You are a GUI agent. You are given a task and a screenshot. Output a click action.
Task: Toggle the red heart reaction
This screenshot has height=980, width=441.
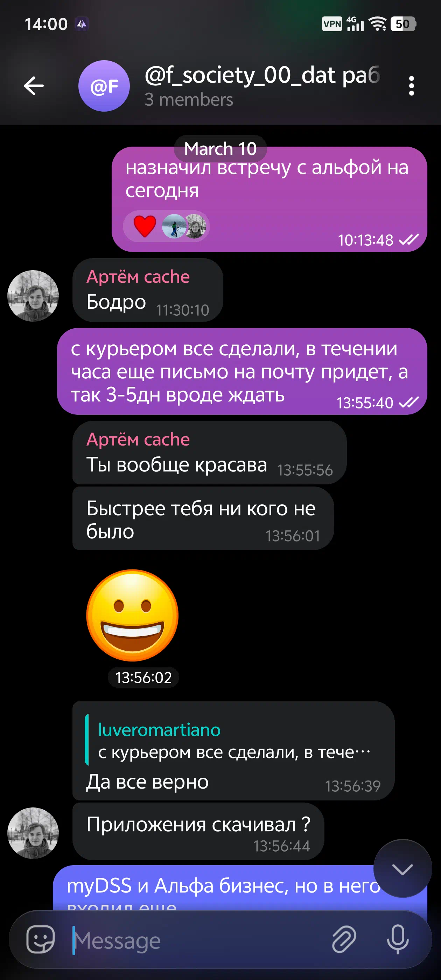[x=145, y=226]
